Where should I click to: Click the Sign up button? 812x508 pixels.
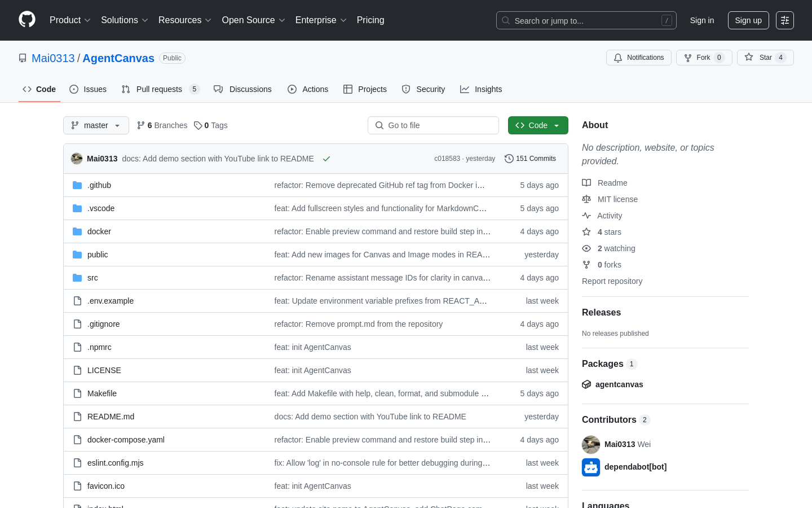coord(748,20)
